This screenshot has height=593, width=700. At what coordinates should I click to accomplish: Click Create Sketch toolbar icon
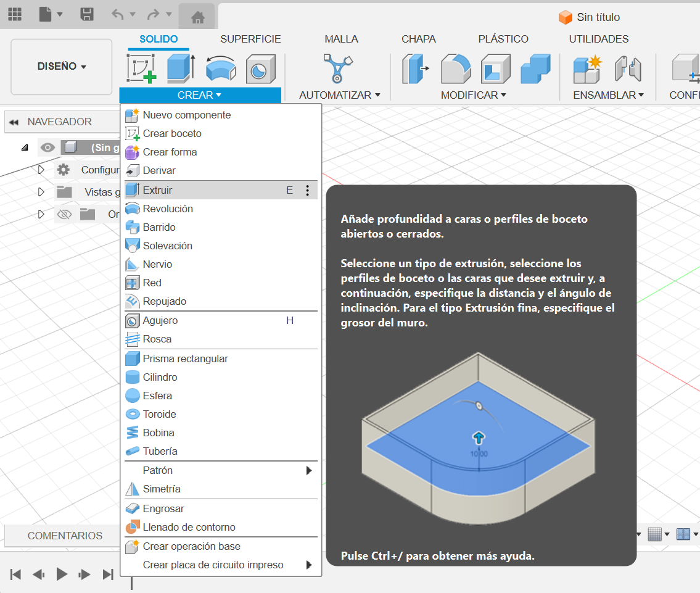(141, 68)
